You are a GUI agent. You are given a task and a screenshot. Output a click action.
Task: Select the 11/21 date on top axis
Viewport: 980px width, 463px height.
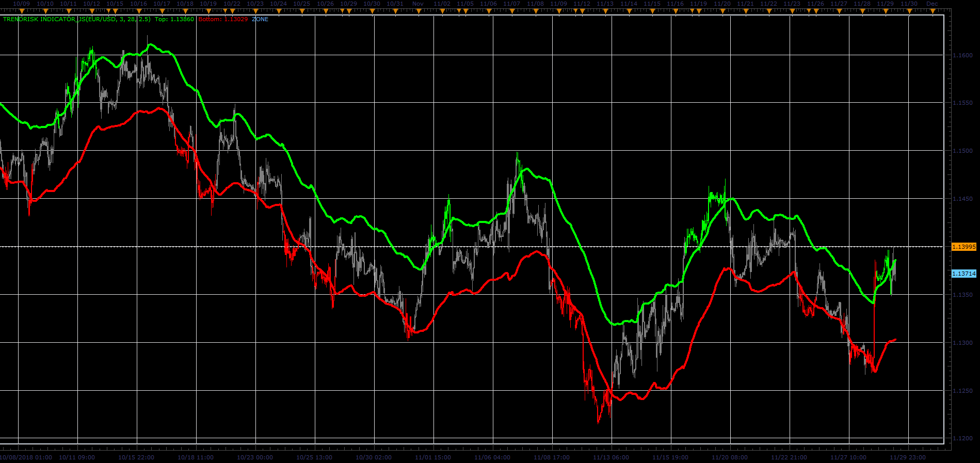pyautogui.click(x=745, y=4)
